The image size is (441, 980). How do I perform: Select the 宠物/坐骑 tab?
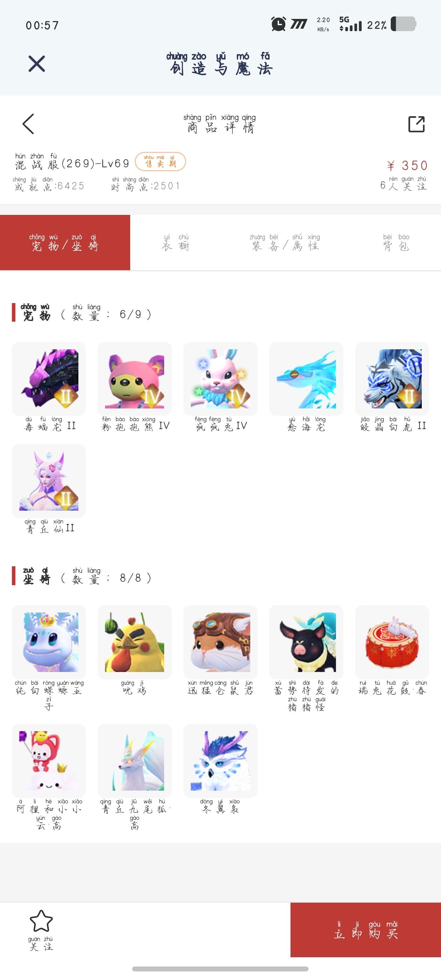click(x=65, y=242)
